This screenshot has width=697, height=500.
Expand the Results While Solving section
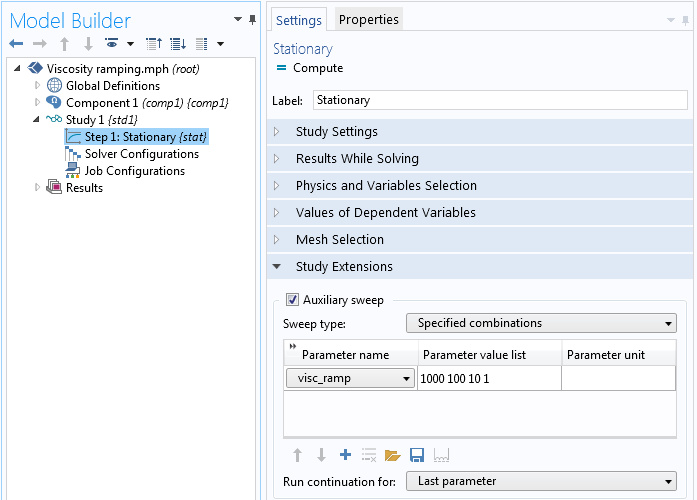(x=480, y=159)
